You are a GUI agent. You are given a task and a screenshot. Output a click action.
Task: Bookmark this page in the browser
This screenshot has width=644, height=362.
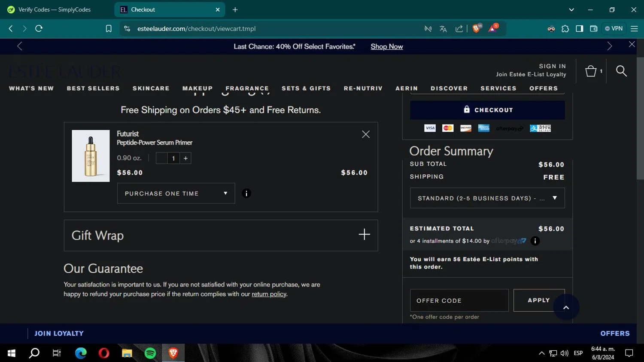pos(109,28)
